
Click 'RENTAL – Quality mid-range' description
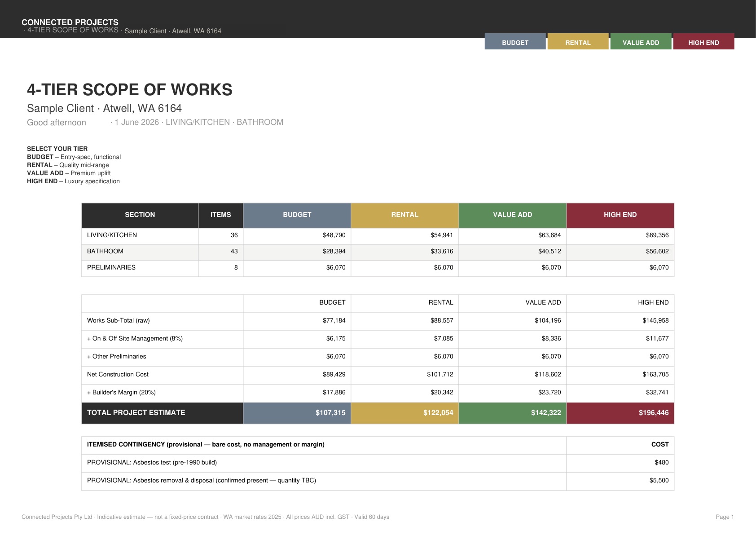[68, 165]
